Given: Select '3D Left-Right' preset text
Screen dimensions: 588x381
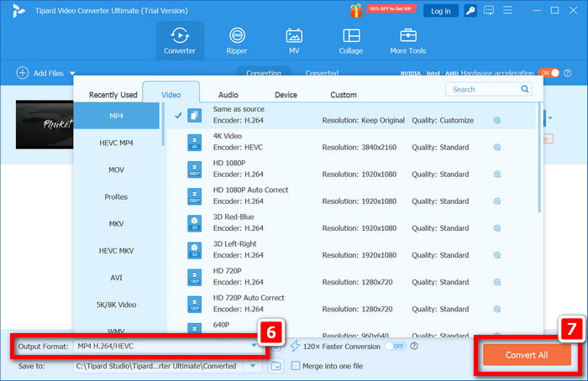Looking at the screenshot, I should [x=234, y=244].
